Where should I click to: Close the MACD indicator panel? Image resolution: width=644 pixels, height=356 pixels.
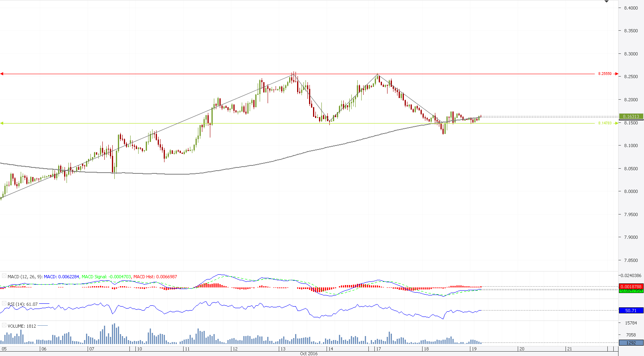4,276
